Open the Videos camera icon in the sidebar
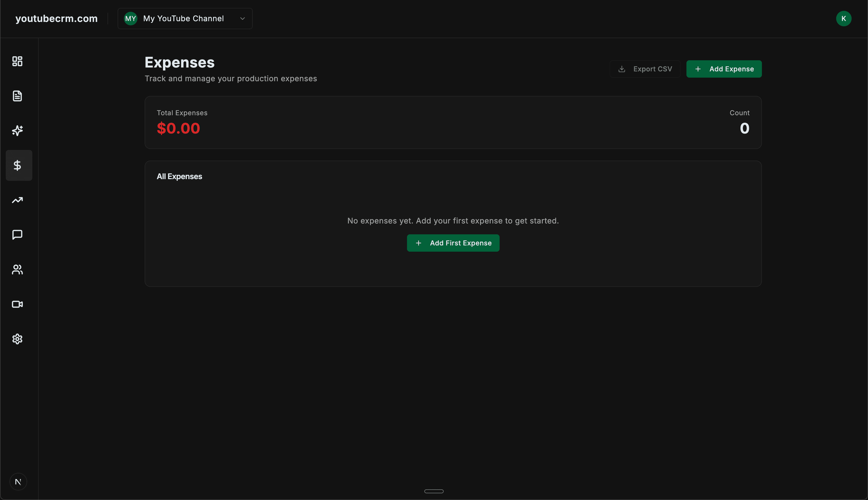 (x=18, y=304)
